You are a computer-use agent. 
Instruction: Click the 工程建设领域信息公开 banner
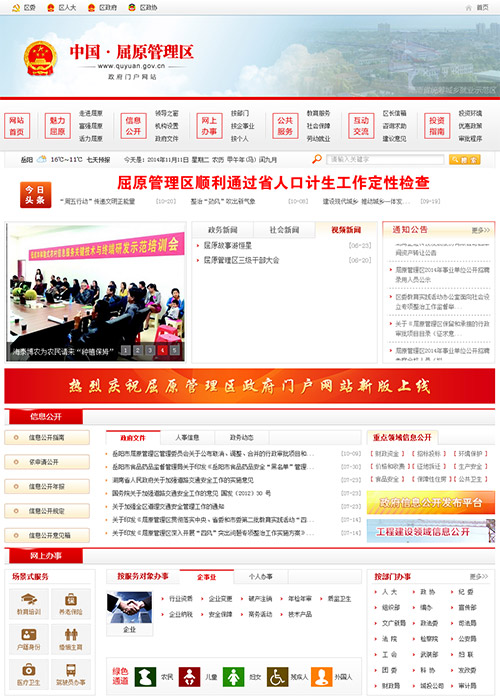430,531
